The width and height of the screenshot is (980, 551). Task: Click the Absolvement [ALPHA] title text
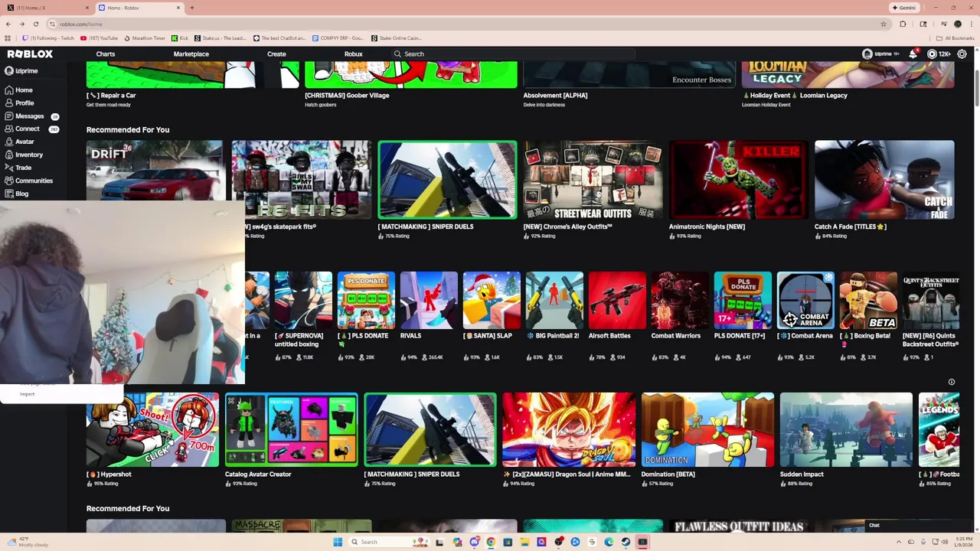(x=555, y=95)
